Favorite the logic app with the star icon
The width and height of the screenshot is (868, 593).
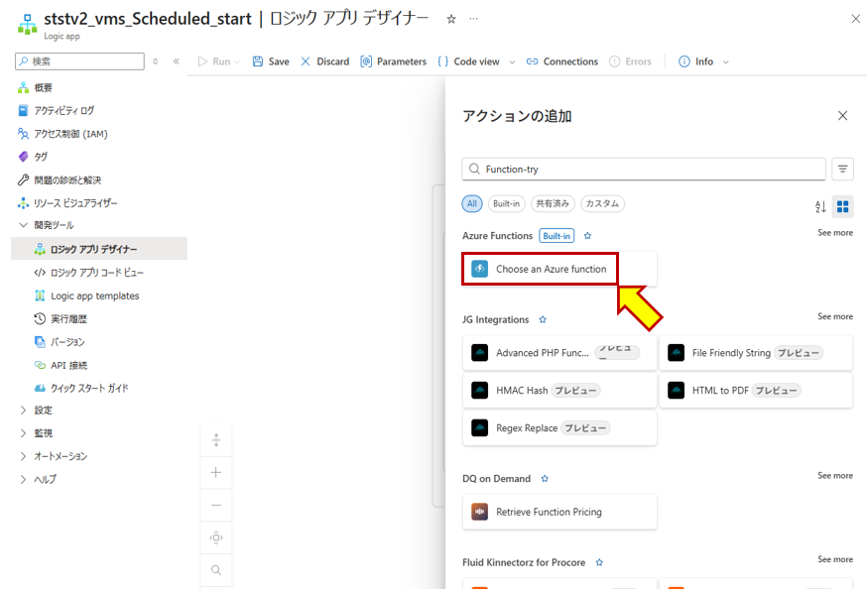[451, 20]
